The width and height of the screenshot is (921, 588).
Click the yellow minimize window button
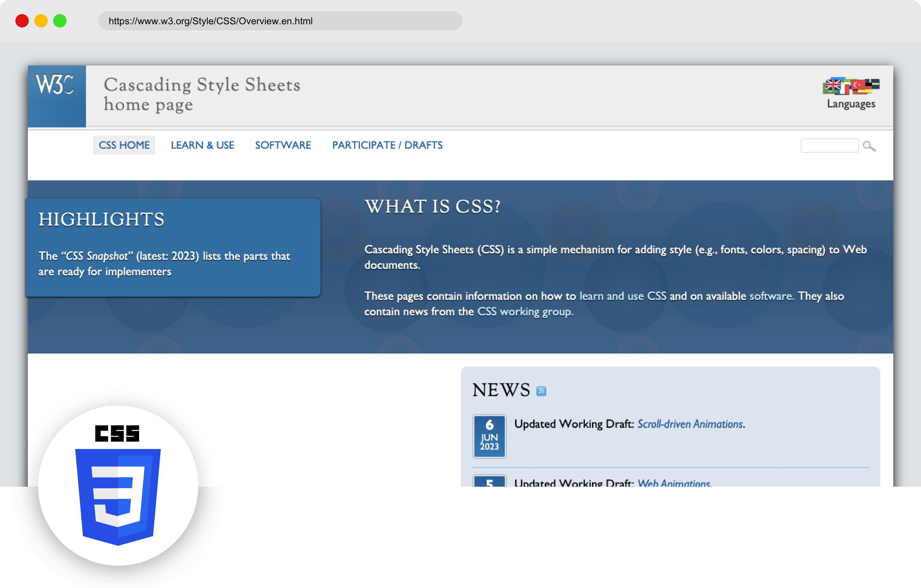(41, 21)
